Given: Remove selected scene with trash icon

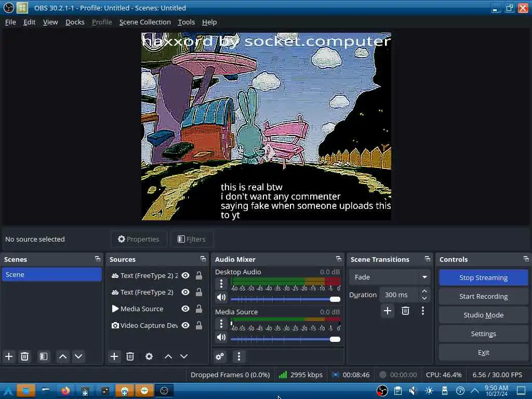Looking at the screenshot, I should coord(24,356).
